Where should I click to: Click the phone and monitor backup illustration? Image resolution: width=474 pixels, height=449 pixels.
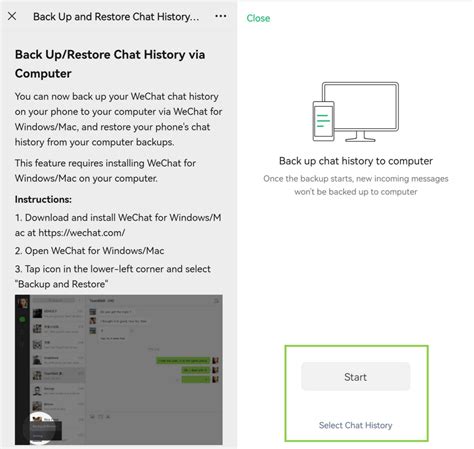(355, 112)
